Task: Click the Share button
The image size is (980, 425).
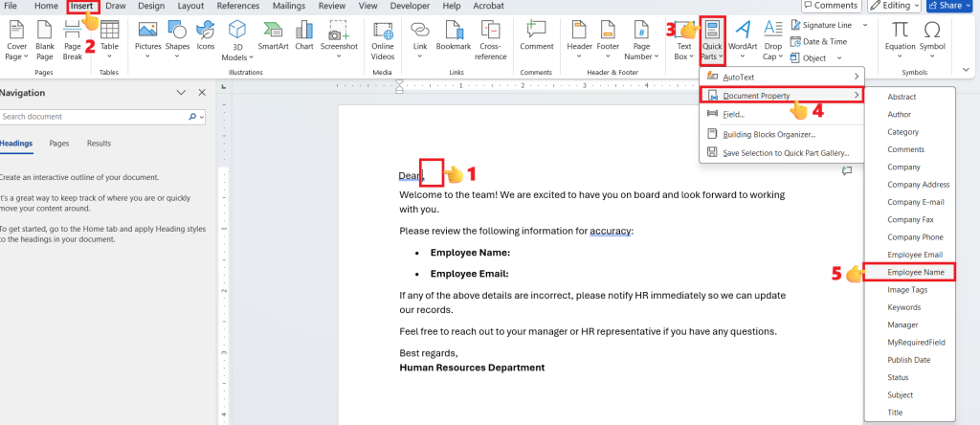Action: tap(952, 6)
